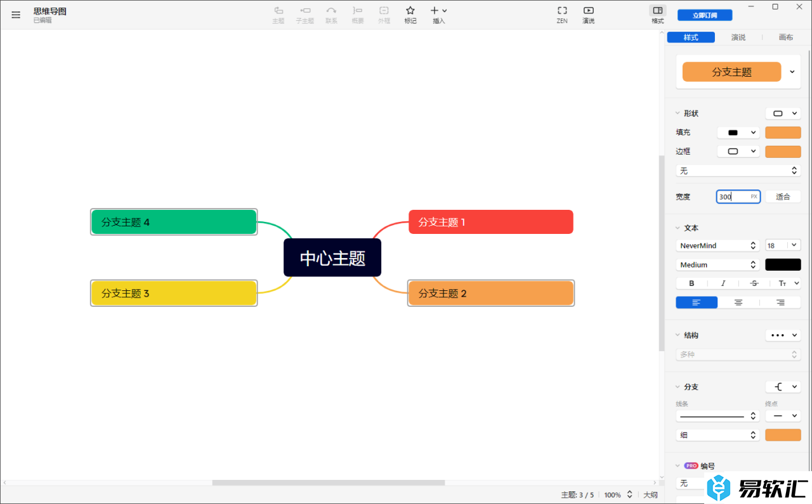Select the 分支主题 4 green node
The image size is (812, 504).
pos(174,222)
